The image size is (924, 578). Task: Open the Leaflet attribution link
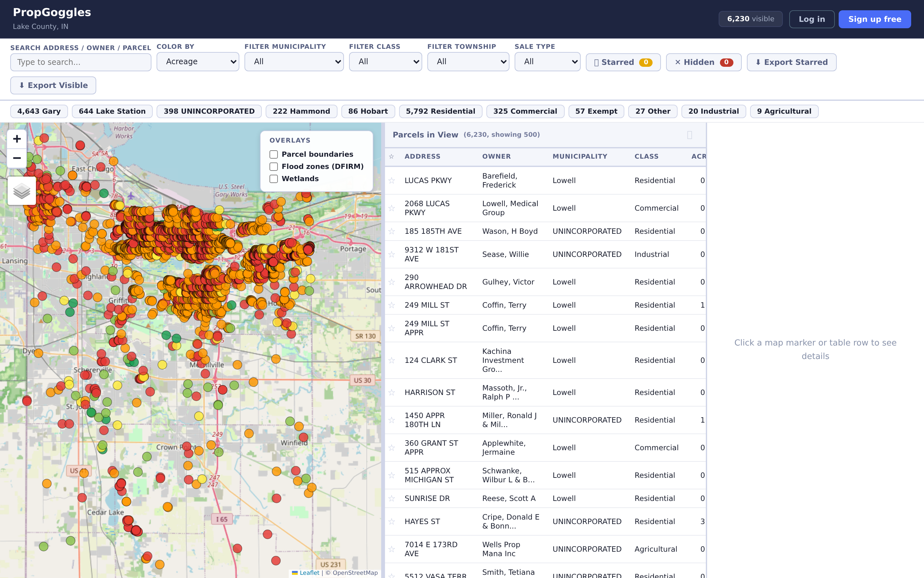[306, 573]
